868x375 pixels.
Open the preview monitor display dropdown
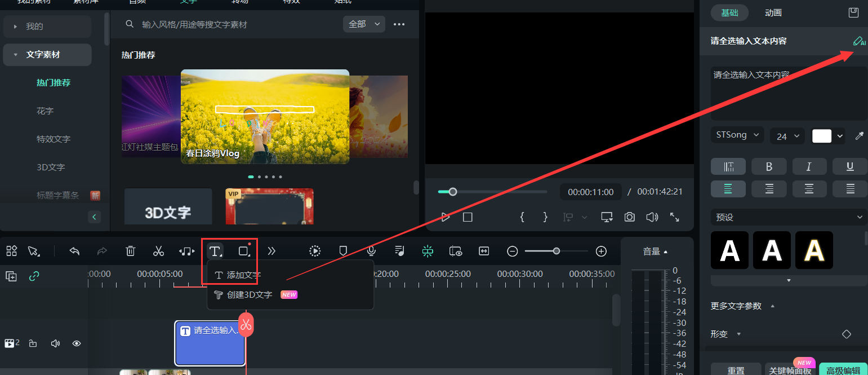pos(607,217)
